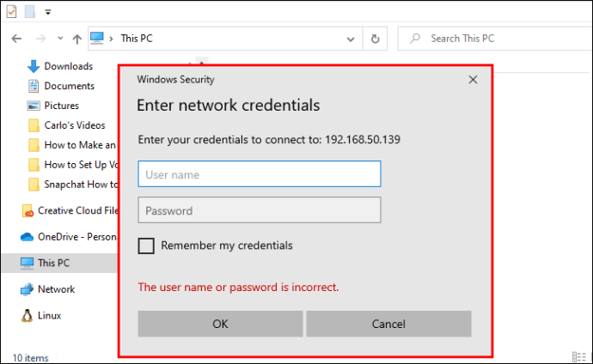Expand the address bar history dropdown
Image resolution: width=593 pixels, height=364 pixels.
350,39
